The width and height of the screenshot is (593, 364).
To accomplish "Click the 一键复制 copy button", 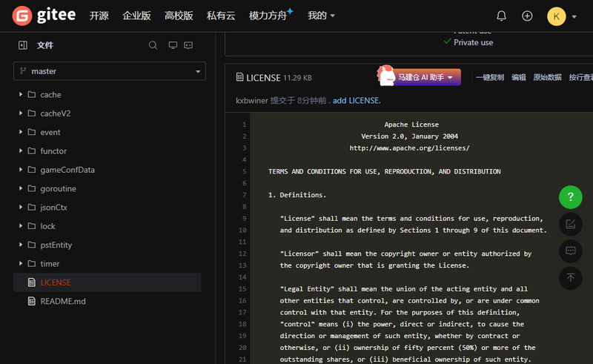I will (x=489, y=77).
